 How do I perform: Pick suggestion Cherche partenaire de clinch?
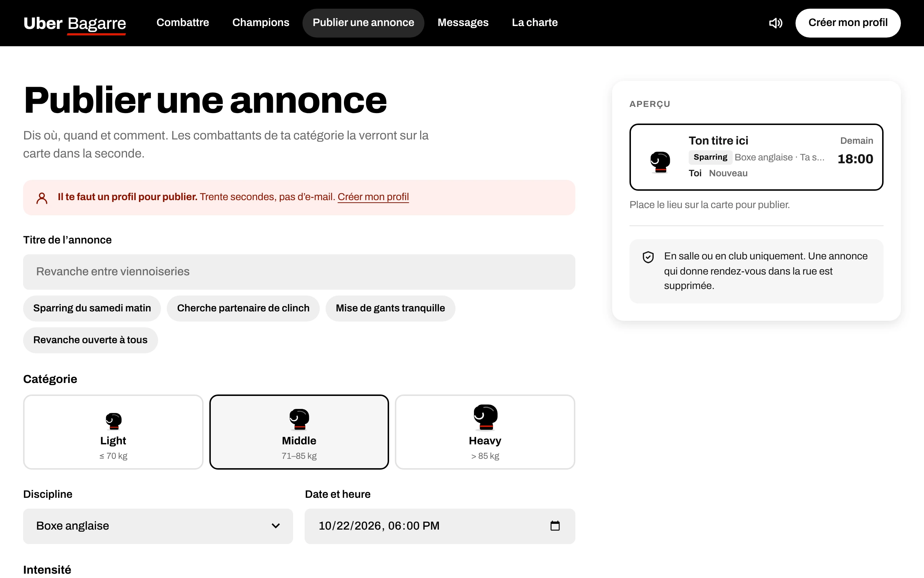coord(243,308)
